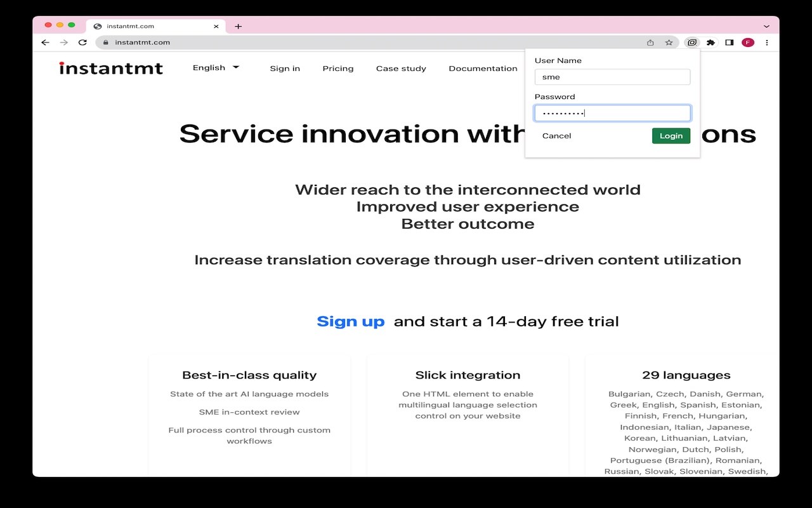Image resolution: width=812 pixels, height=508 pixels.
Task: Click the 'Better outcome' line
Action: 468,224
